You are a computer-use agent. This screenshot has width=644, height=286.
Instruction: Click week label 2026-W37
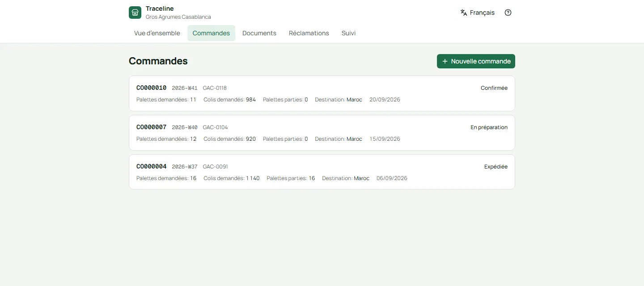[x=185, y=167]
